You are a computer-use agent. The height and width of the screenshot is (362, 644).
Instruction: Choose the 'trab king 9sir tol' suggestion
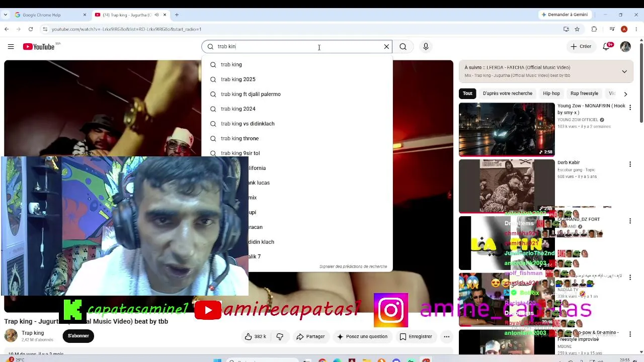click(x=297, y=153)
